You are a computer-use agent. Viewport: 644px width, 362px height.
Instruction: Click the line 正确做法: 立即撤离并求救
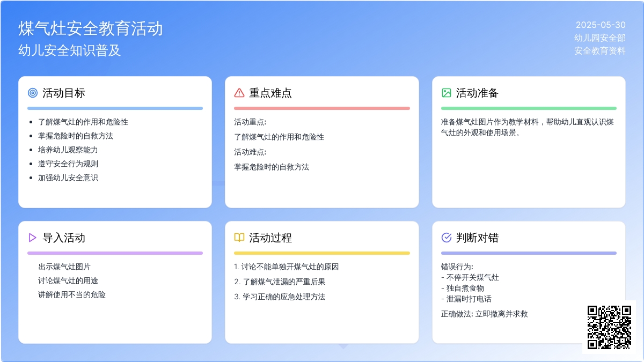(485, 314)
